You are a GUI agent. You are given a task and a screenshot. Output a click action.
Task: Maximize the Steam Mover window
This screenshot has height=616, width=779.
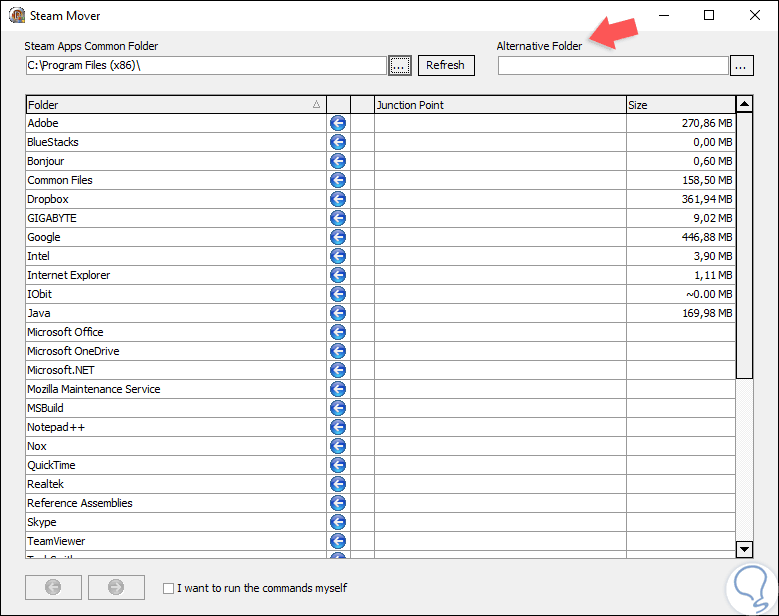[709, 15]
